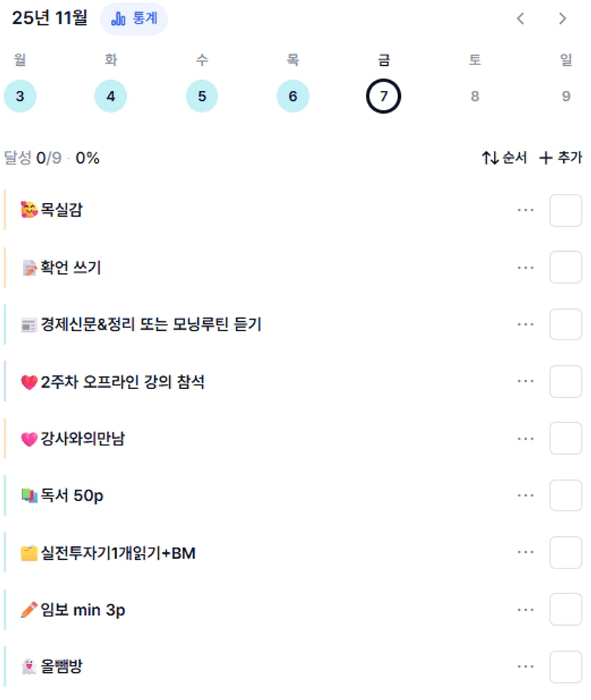
Task: Mark 독서 50p as complete
Action: pos(565,496)
